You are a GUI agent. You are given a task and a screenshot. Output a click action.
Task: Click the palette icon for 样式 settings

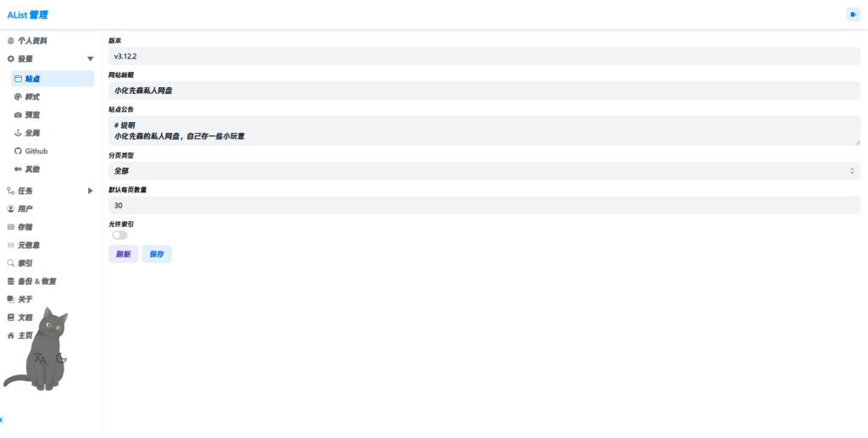18,97
